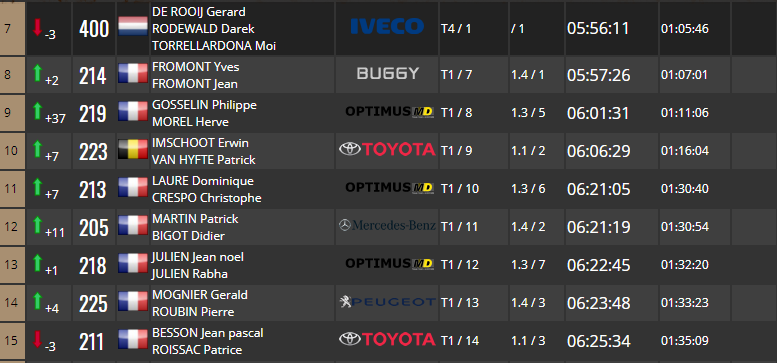Open driver GOSSELIN Philippe
The width and height of the screenshot is (777, 363).
204,105
